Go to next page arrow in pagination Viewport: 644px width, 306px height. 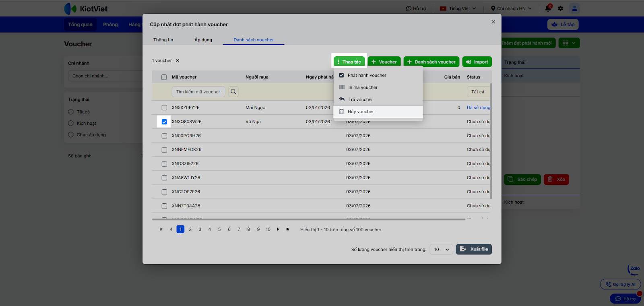(278, 229)
